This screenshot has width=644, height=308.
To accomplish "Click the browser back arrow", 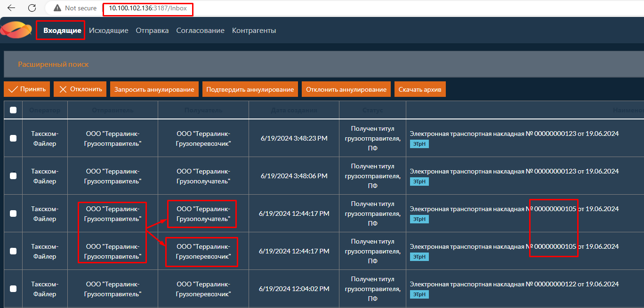I will pos(11,8).
